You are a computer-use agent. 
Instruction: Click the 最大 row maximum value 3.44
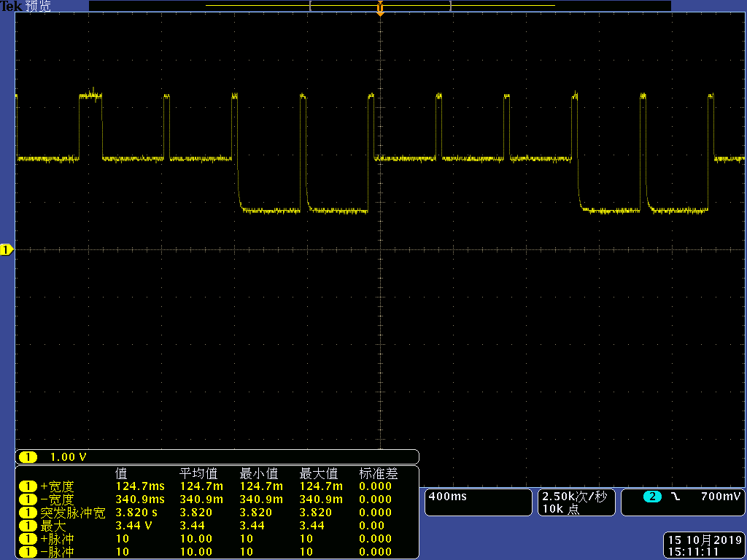(x=311, y=526)
